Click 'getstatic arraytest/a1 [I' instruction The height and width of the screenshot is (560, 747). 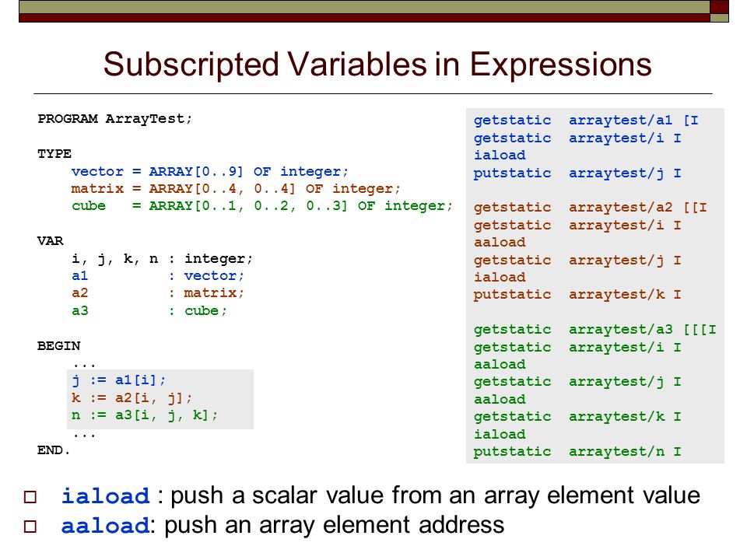click(586, 120)
